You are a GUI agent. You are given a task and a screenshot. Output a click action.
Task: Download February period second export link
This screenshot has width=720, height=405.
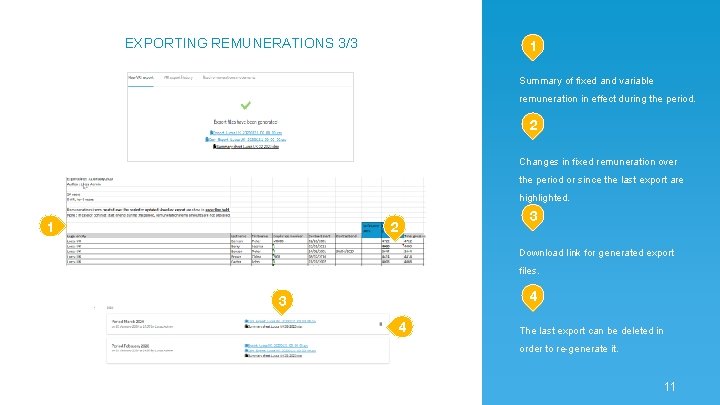coord(280,350)
